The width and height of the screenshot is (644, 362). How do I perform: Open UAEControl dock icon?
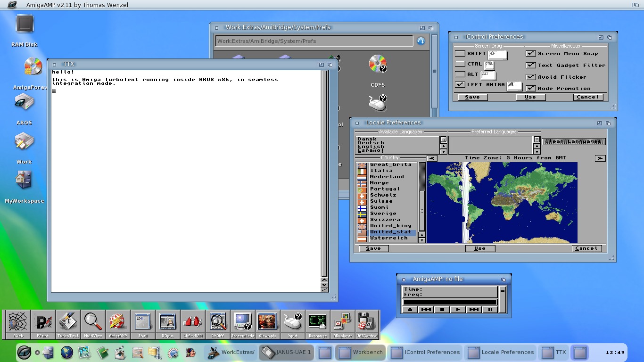click(368, 324)
